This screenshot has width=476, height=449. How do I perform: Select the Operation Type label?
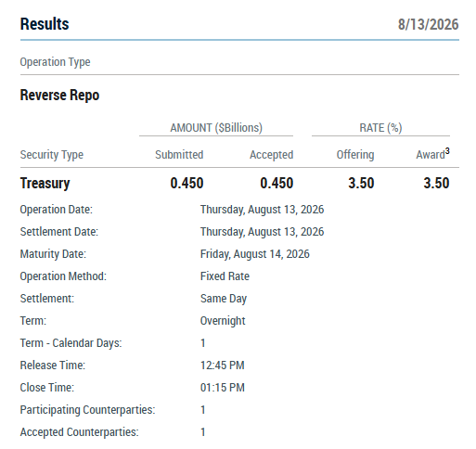55,62
